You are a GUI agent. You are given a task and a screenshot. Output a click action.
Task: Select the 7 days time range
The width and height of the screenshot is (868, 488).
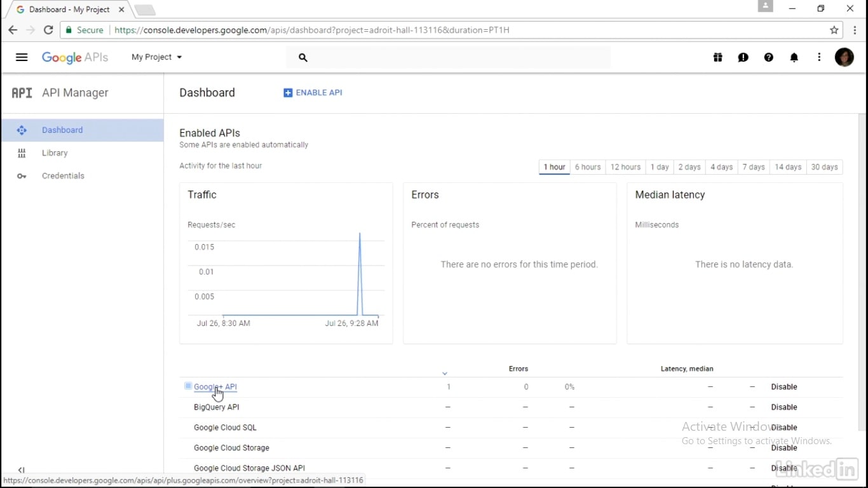(x=754, y=167)
